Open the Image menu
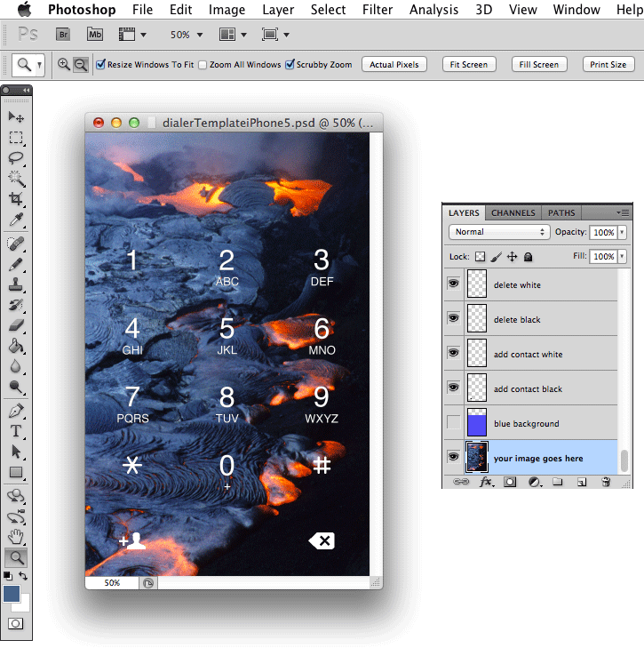 pos(227,9)
